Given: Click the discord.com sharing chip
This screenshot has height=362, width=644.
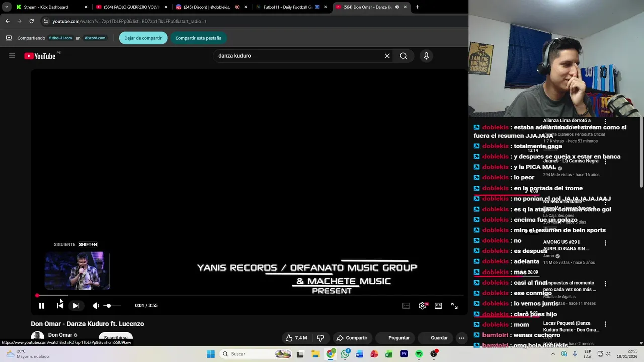Looking at the screenshot, I should pos(95,38).
